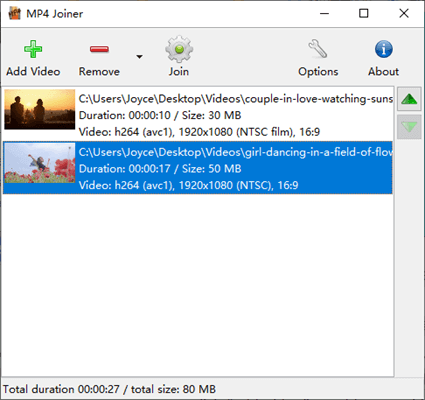Select the girl dancing video thumbnail
Screen dimensions: 425x400
click(x=40, y=163)
